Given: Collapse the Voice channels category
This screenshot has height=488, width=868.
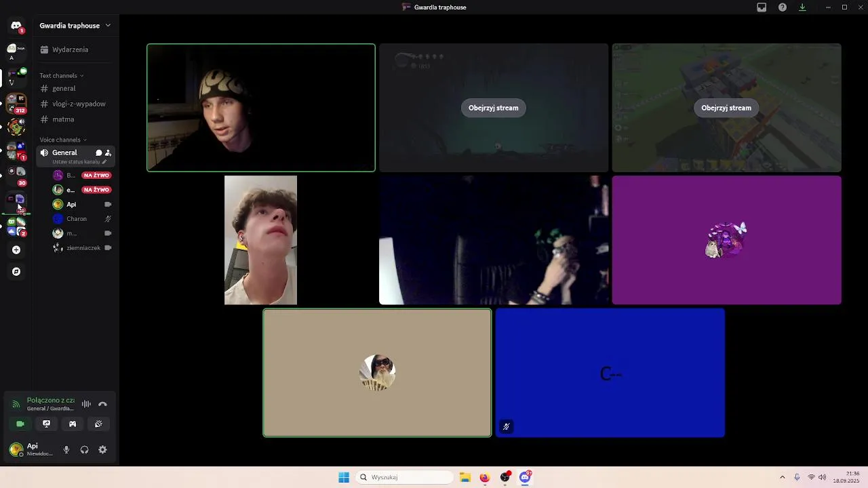Looking at the screenshot, I should [63, 140].
